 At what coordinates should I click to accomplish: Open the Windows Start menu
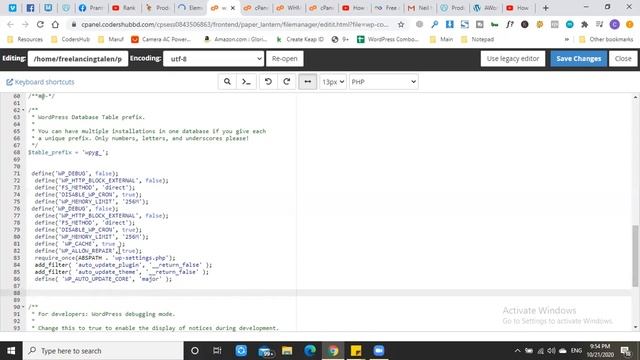(x=11, y=351)
